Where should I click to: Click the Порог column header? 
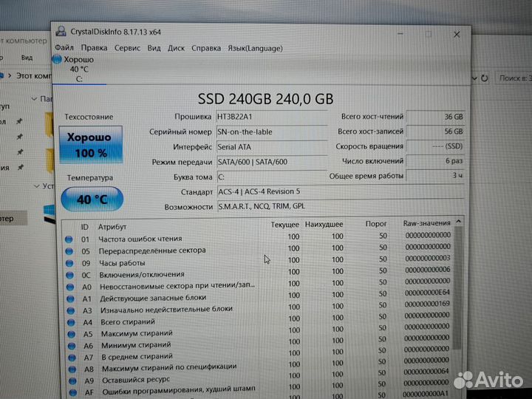(376, 224)
